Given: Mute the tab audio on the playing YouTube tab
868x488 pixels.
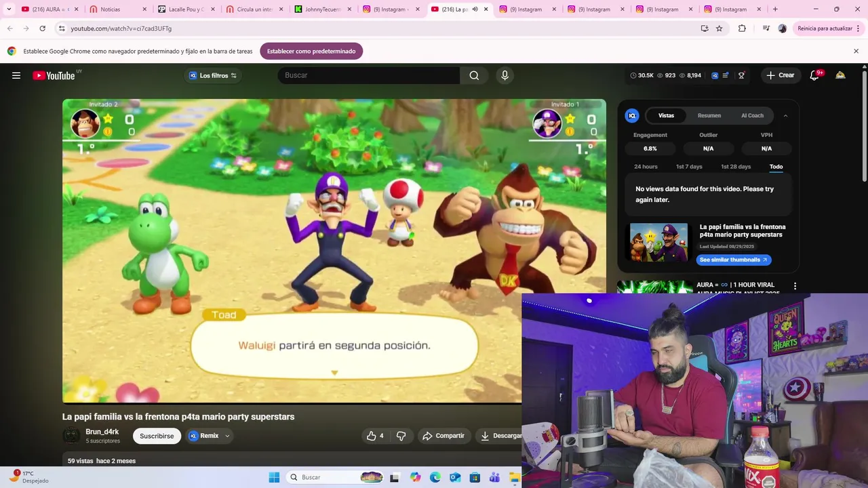Looking at the screenshot, I should point(475,9).
